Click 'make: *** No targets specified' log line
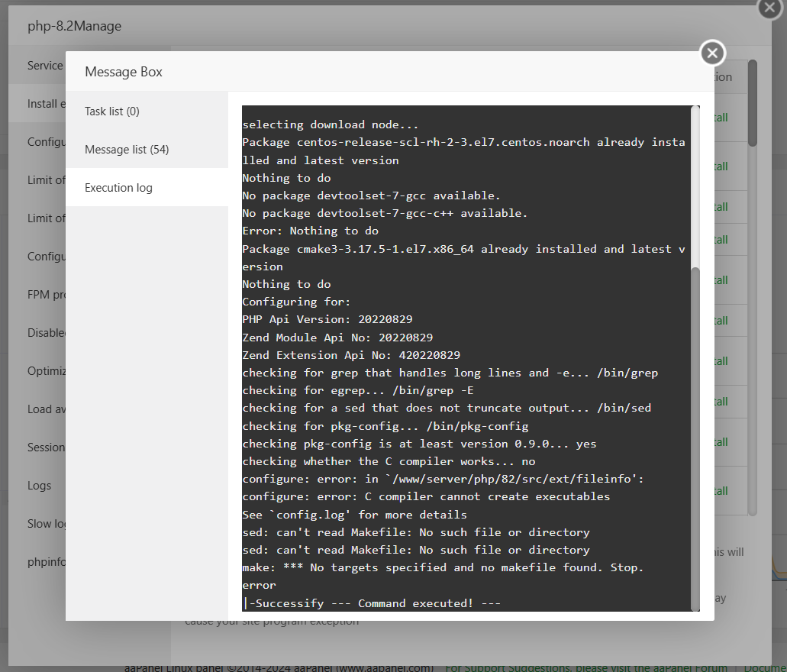Image resolution: width=787 pixels, height=672 pixels. (443, 567)
